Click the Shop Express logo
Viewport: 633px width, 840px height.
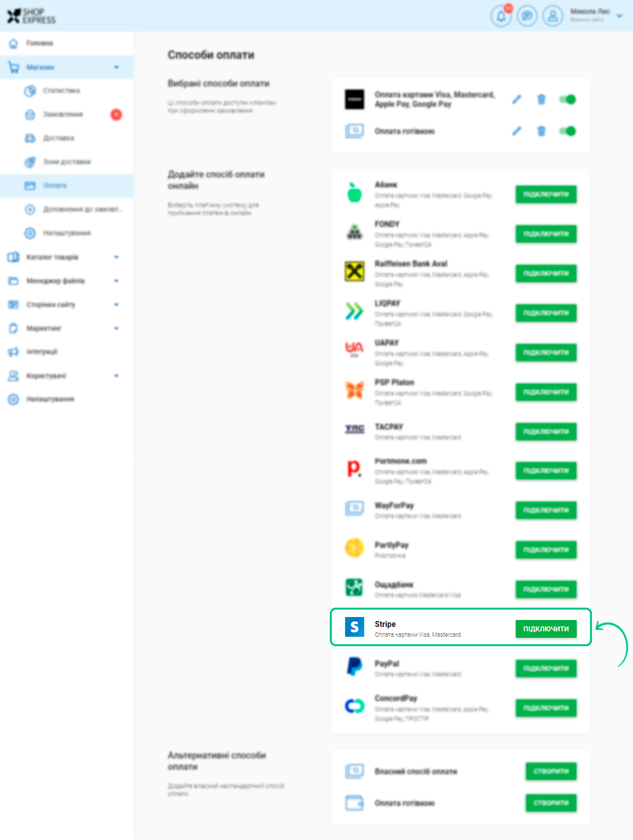pyautogui.click(x=31, y=16)
